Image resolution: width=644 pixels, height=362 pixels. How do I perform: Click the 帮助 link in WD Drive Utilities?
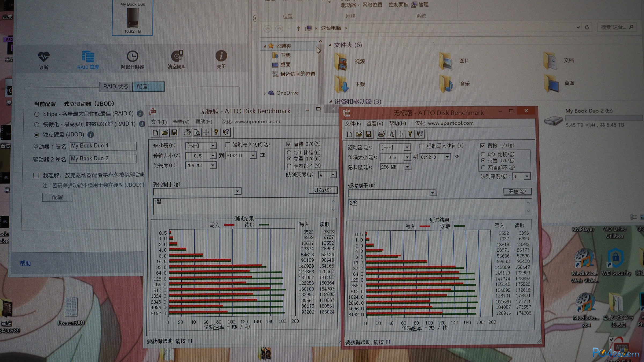25,263
